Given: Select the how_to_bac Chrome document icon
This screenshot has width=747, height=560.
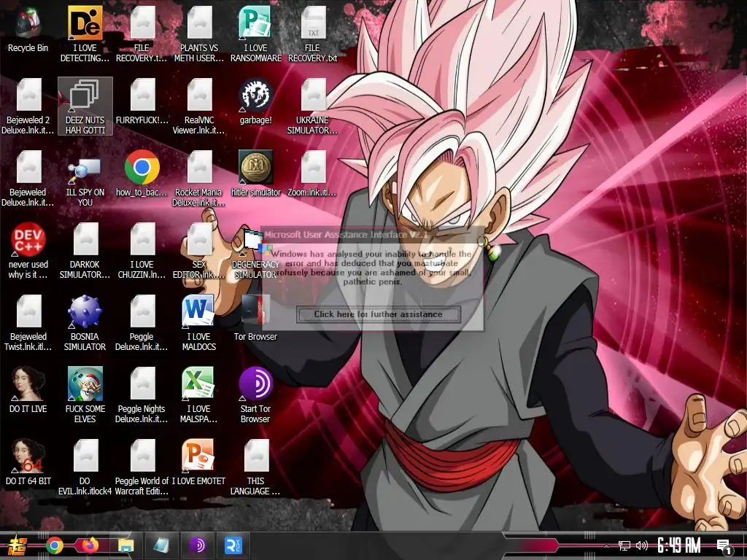Looking at the screenshot, I should (142, 174).
